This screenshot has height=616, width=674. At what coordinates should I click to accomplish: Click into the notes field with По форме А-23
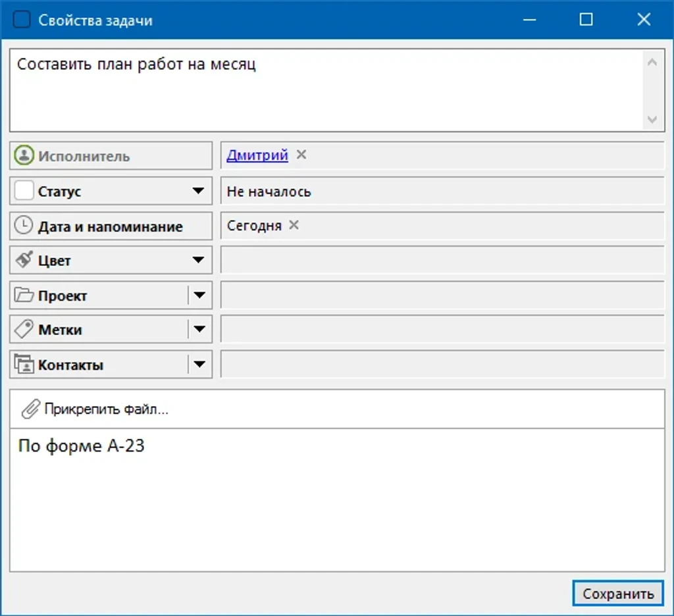point(337,500)
